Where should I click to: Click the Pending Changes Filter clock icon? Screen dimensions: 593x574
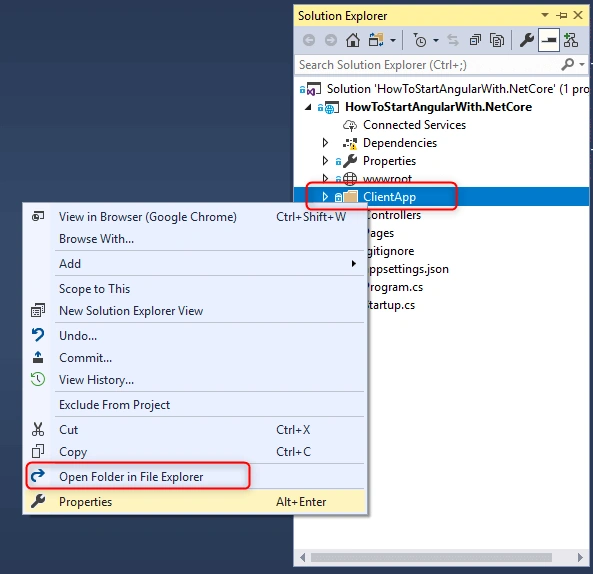(x=419, y=40)
